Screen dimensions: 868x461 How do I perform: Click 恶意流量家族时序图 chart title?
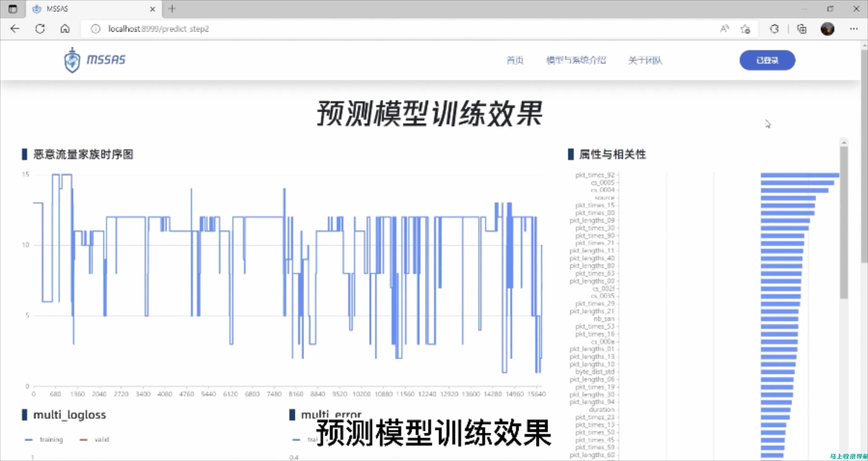(x=83, y=155)
